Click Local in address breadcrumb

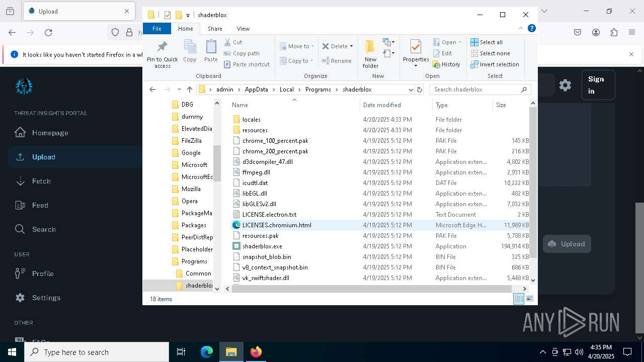coord(286,89)
